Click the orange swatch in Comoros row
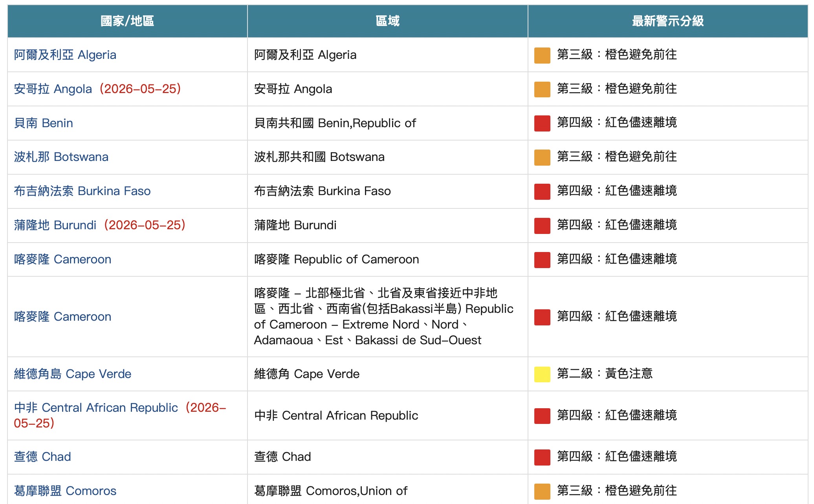Screen dimensions: 814x504 (x=542, y=491)
